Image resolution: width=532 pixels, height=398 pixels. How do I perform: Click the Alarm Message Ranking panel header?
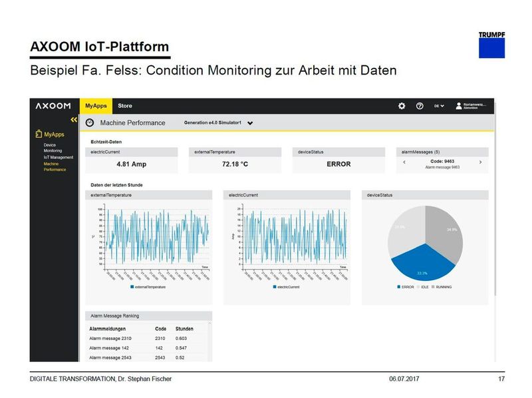[x=148, y=316]
